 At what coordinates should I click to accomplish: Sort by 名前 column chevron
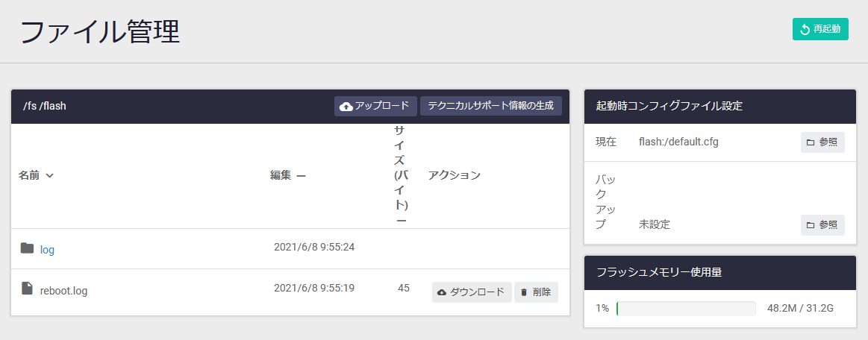(x=49, y=176)
